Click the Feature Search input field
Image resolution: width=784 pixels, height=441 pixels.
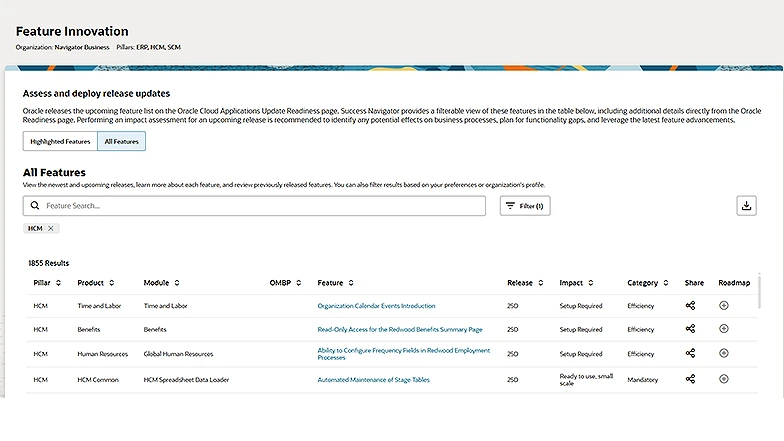260,206
